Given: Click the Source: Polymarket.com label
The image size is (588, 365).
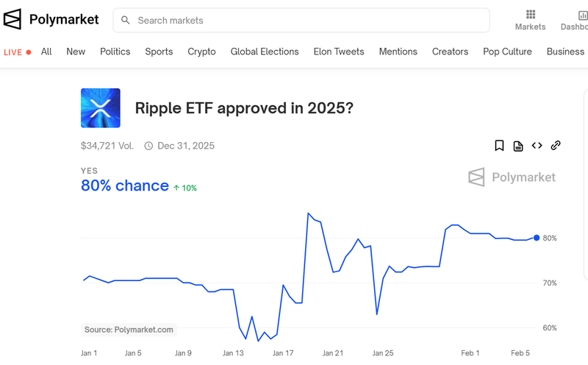Looking at the screenshot, I should (x=129, y=330).
